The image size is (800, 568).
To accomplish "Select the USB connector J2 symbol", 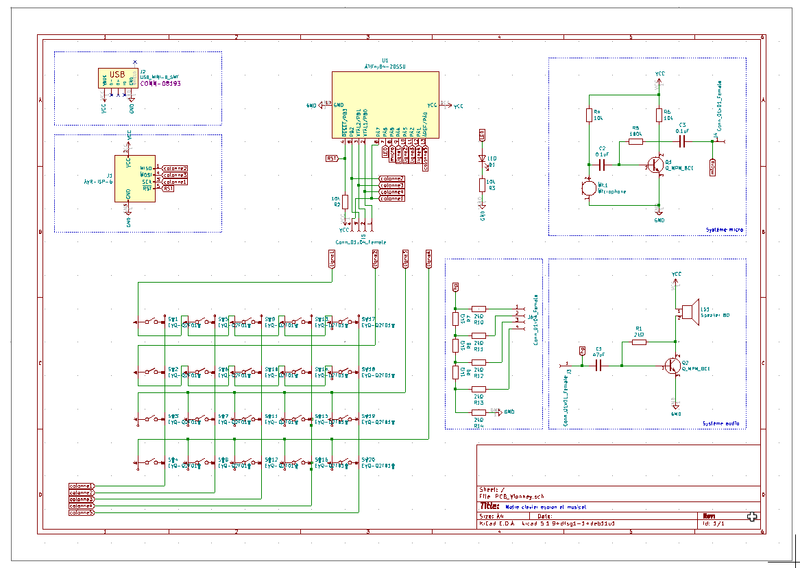I will point(117,77).
